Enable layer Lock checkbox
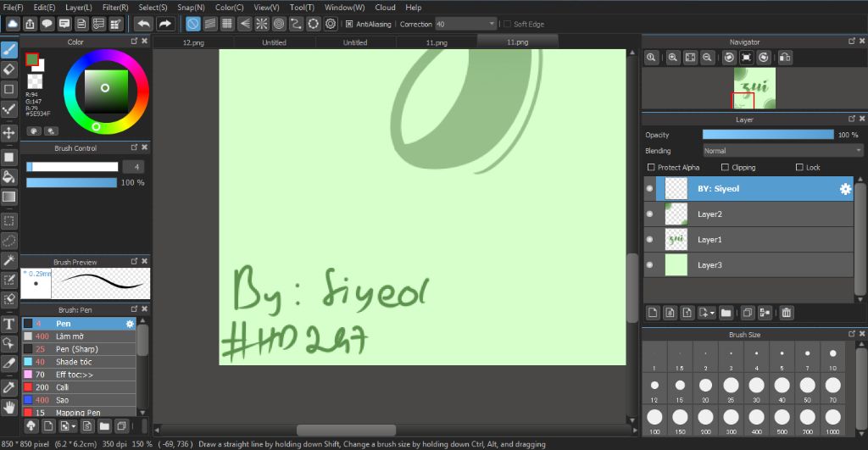Image resolution: width=868 pixels, height=450 pixels. coord(799,167)
